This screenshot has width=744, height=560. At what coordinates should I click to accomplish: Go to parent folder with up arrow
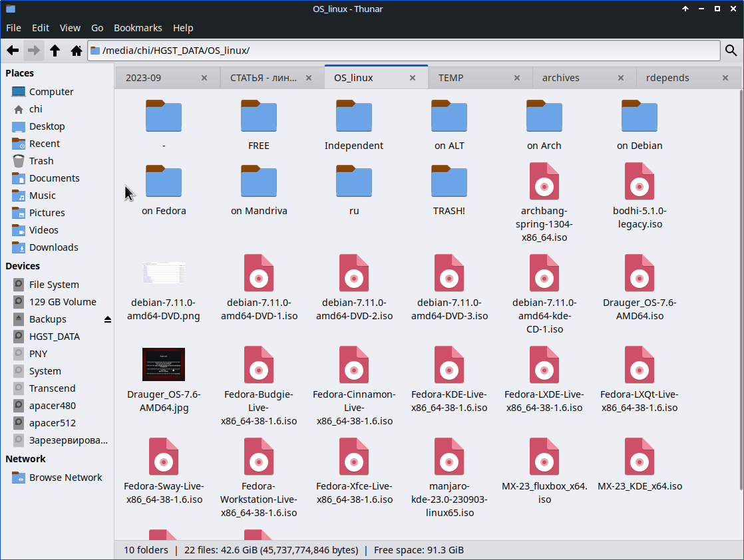(55, 51)
